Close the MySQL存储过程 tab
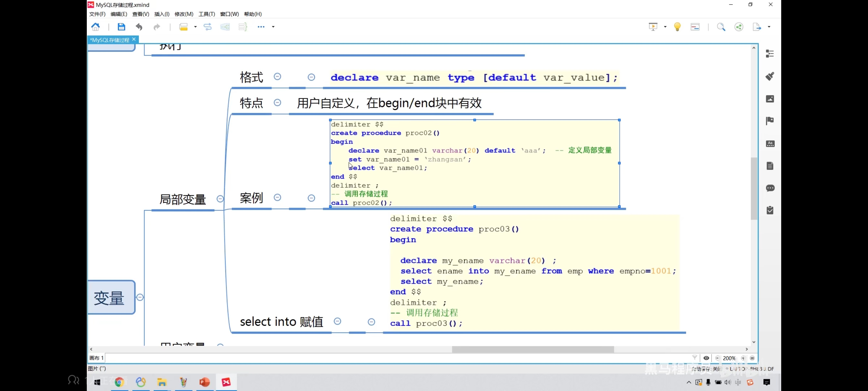 [x=134, y=39]
